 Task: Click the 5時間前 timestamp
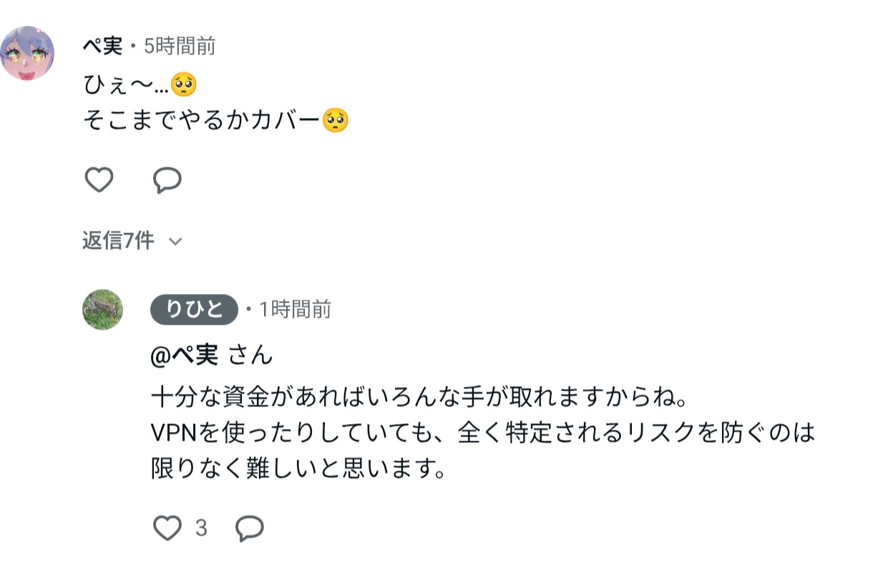click(x=180, y=46)
